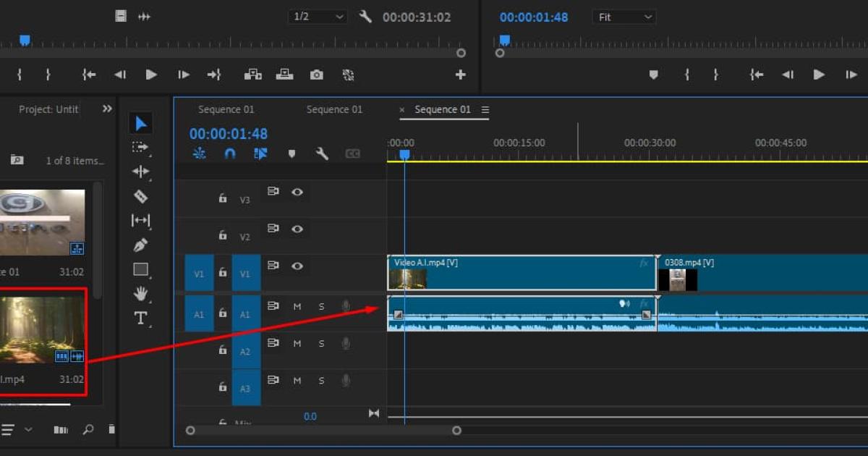
Task: Select the Pen tool in toolbar
Action: (140, 245)
